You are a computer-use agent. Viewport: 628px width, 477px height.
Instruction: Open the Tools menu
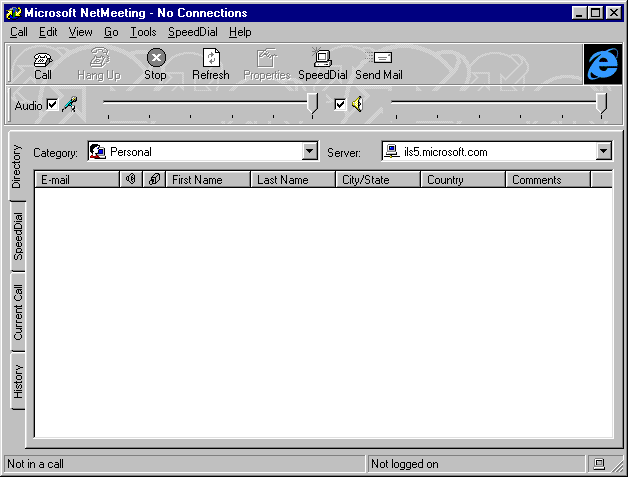point(143,32)
